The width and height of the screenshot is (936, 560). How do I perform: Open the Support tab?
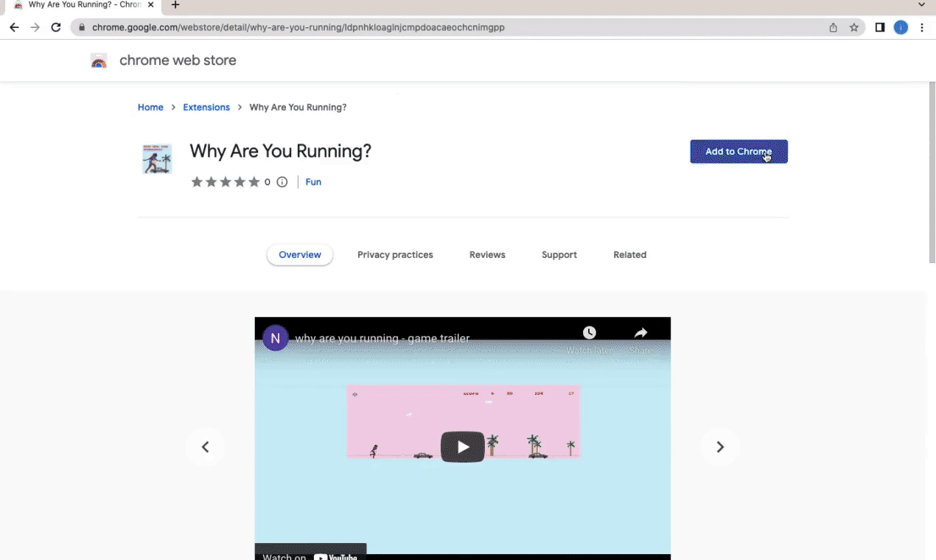pos(559,255)
